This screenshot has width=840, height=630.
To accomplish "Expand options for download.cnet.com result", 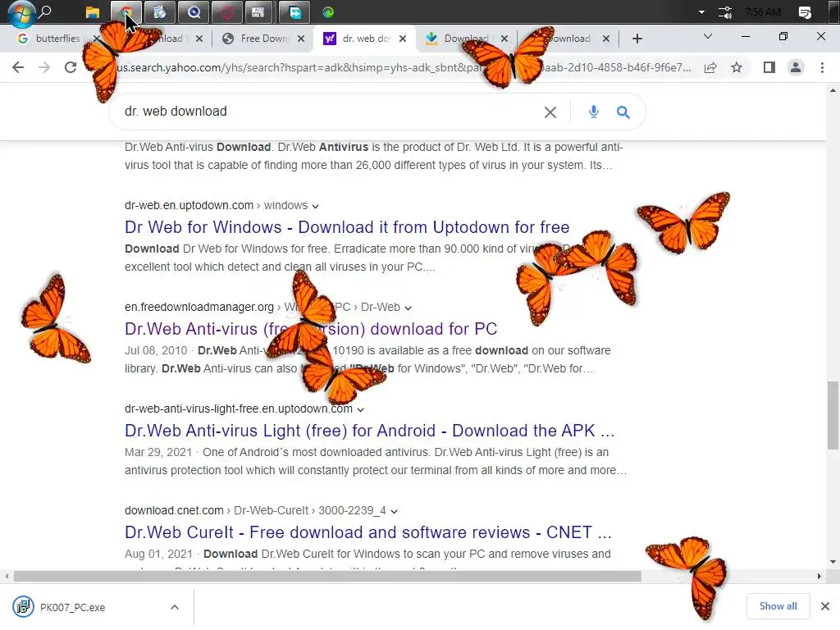I will pos(395,512).
